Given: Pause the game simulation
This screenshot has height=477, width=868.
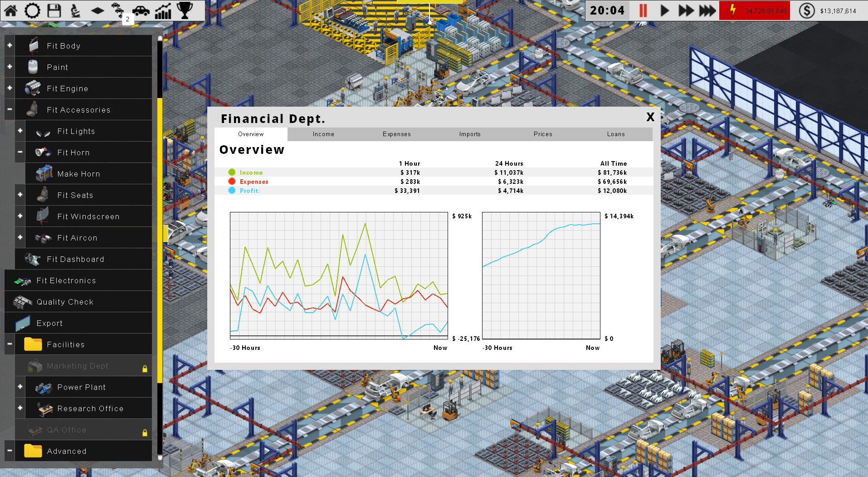Looking at the screenshot, I should pos(643,10).
